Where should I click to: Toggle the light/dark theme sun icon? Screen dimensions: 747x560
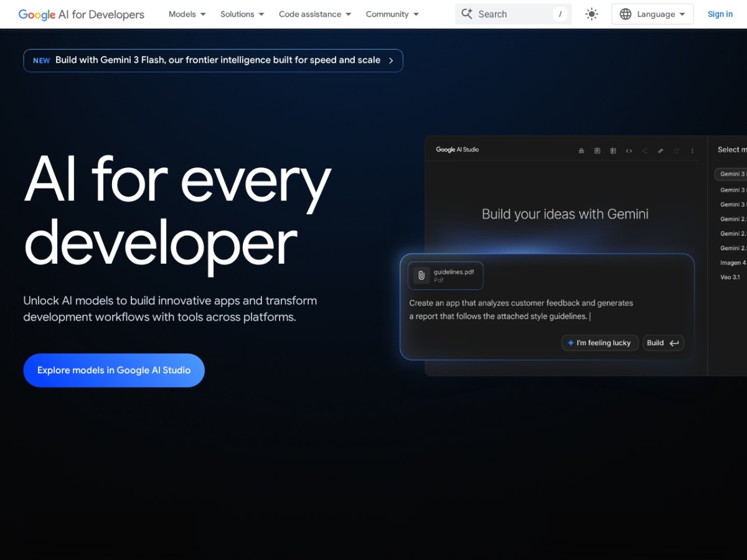coord(591,14)
